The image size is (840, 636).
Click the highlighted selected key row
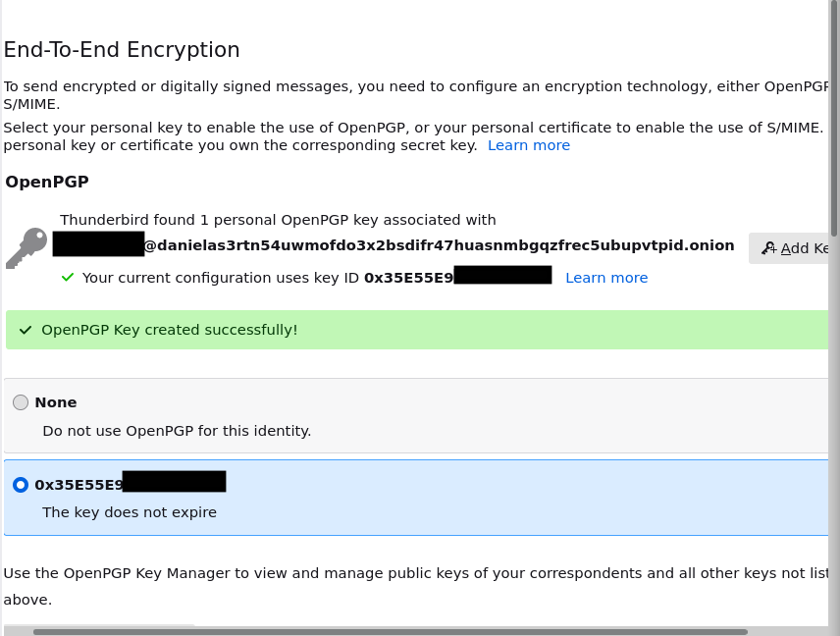[x=491, y=498]
